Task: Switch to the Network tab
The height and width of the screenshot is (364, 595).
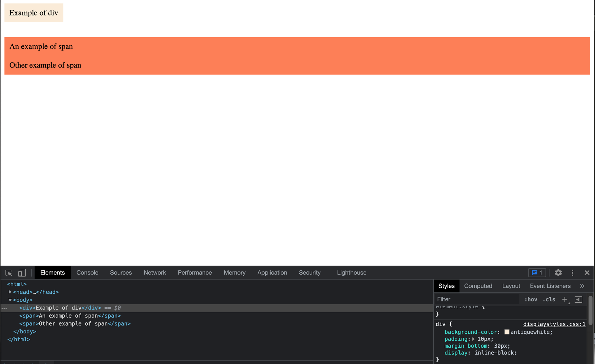Action: tap(155, 273)
